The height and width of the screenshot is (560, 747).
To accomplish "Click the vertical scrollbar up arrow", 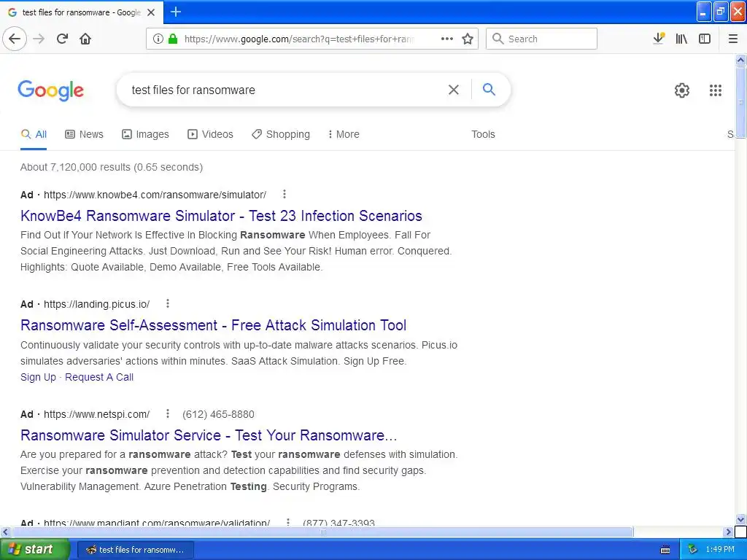I will click(x=741, y=60).
